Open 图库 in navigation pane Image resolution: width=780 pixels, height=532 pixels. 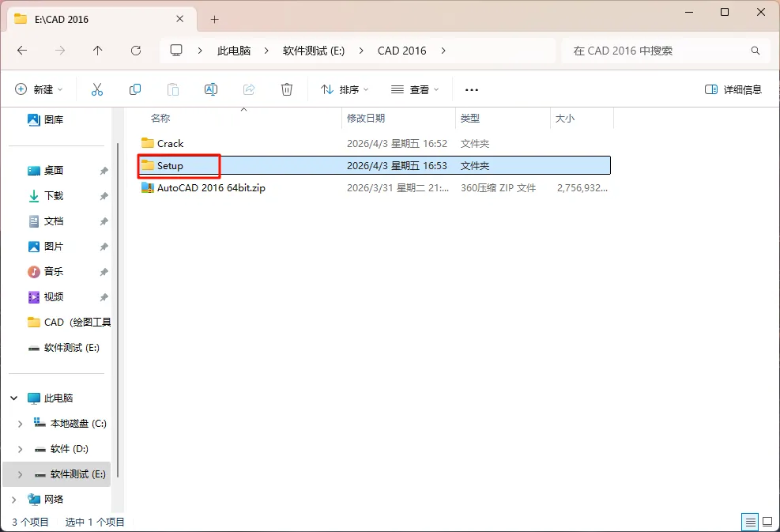click(x=54, y=119)
